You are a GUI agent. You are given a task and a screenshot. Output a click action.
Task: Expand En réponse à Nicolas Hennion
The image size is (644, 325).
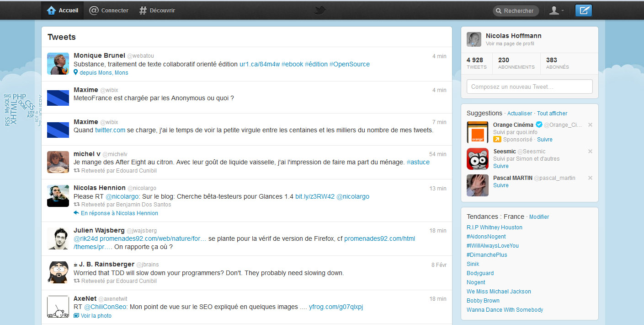(116, 213)
